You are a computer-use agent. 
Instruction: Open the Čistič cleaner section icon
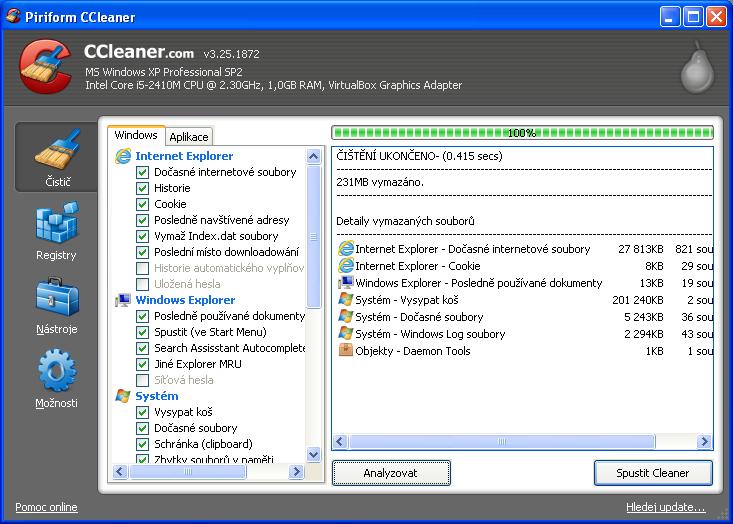coord(56,153)
